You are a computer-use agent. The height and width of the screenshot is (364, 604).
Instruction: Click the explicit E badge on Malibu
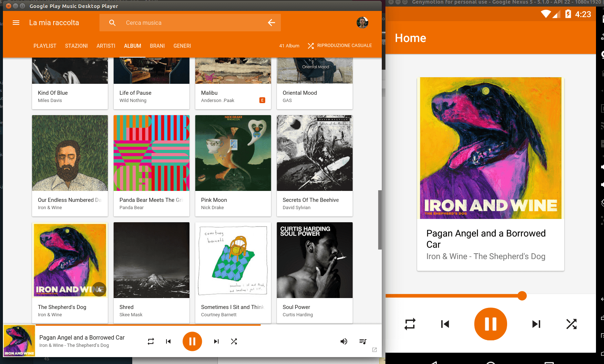click(262, 100)
